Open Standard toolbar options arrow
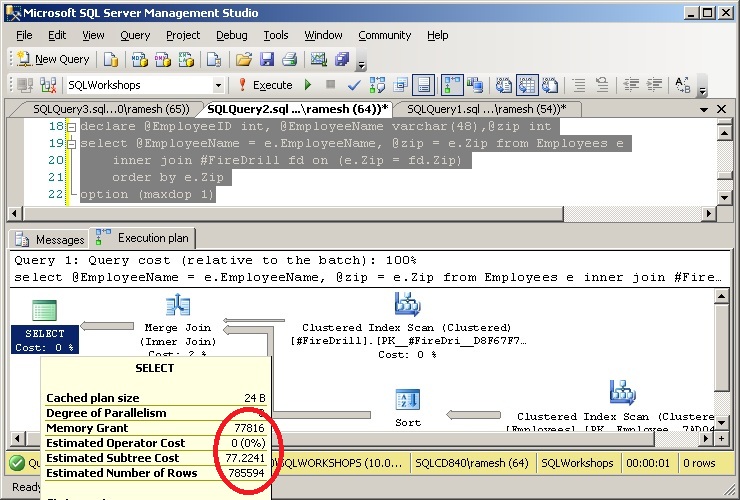740x500 pixels. (x=361, y=64)
